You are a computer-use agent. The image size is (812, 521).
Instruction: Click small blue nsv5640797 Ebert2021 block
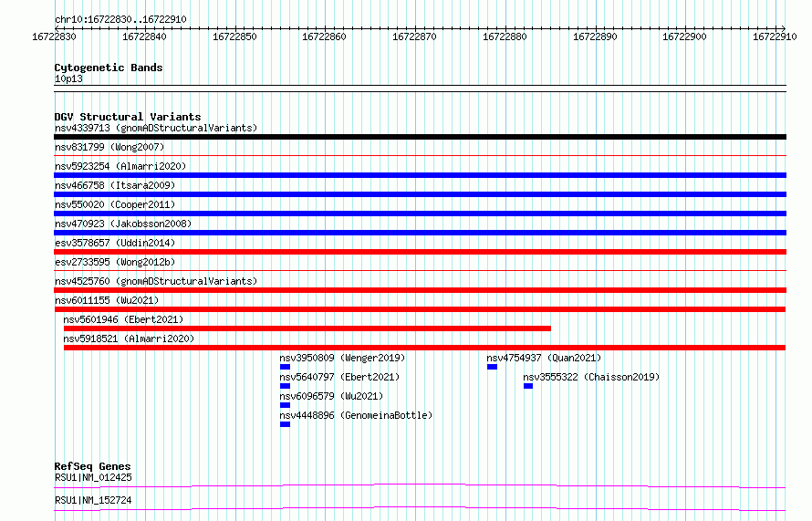[x=285, y=386]
